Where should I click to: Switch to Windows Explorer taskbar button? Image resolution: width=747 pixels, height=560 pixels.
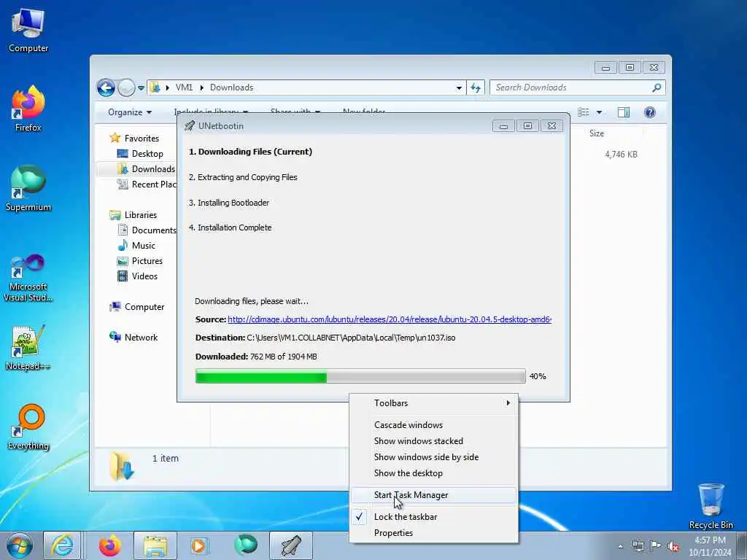[155, 545]
